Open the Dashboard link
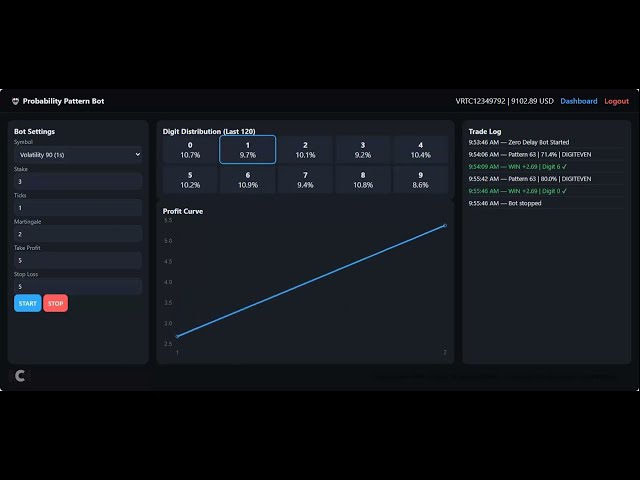640x480 pixels. [578, 101]
